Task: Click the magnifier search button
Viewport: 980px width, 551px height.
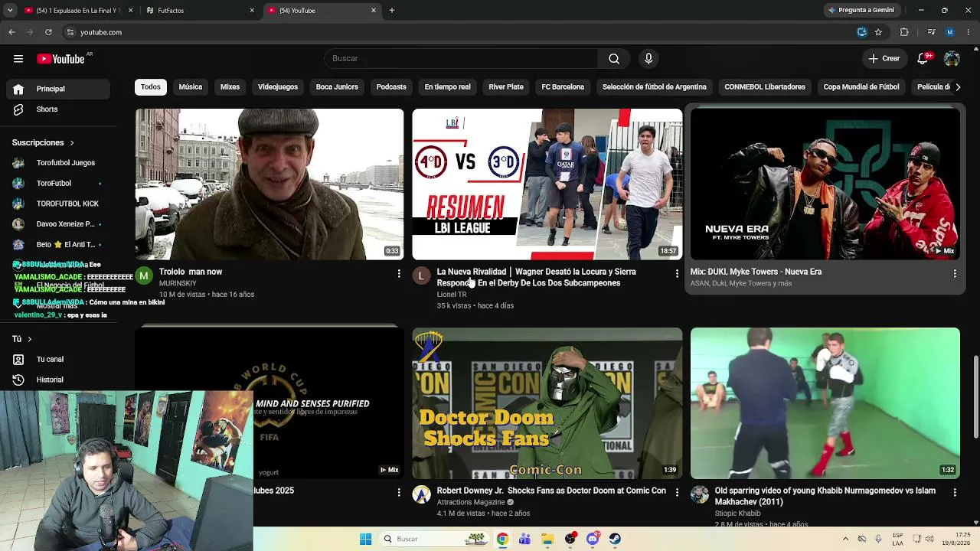Action: 614,59
